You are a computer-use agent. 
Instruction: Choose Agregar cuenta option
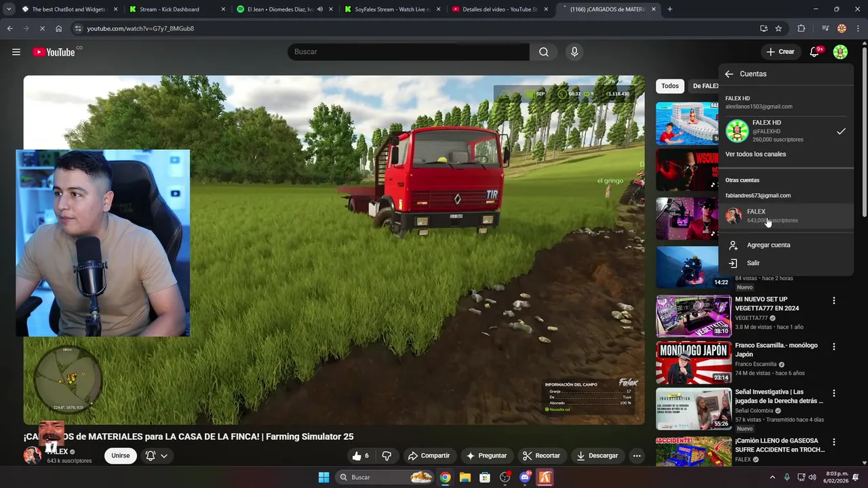pyautogui.click(x=786, y=245)
